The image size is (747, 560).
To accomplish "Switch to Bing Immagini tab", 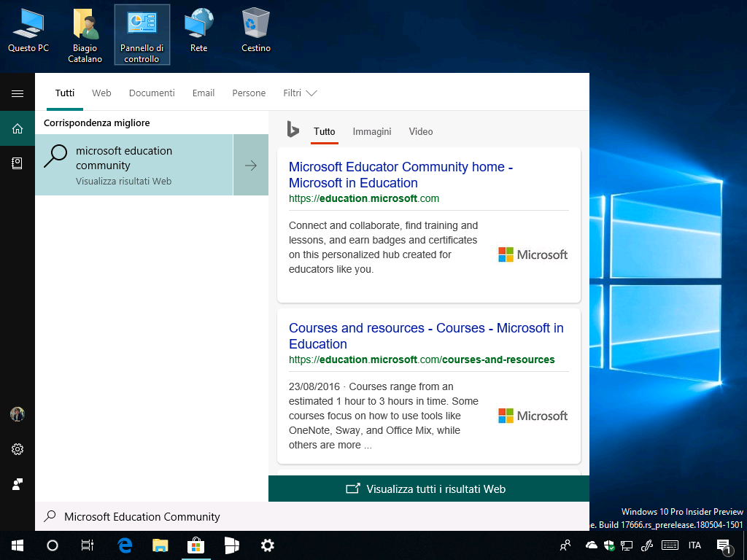I will (x=371, y=131).
